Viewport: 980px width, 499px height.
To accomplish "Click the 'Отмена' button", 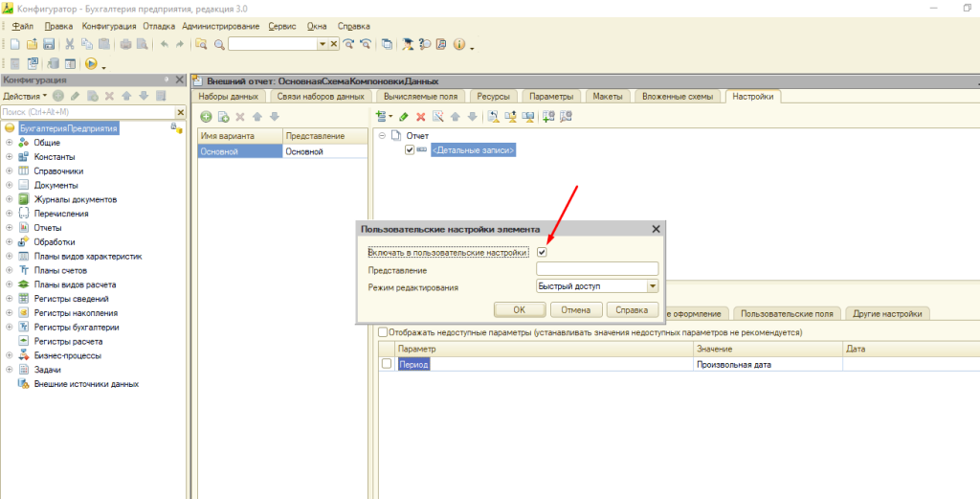I will pyautogui.click(x=576, y=309).
